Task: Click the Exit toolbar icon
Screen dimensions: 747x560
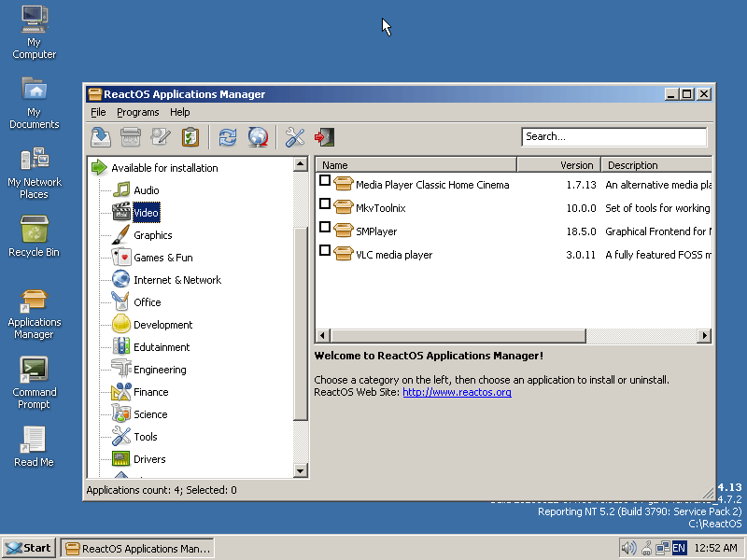Action: 324,137
